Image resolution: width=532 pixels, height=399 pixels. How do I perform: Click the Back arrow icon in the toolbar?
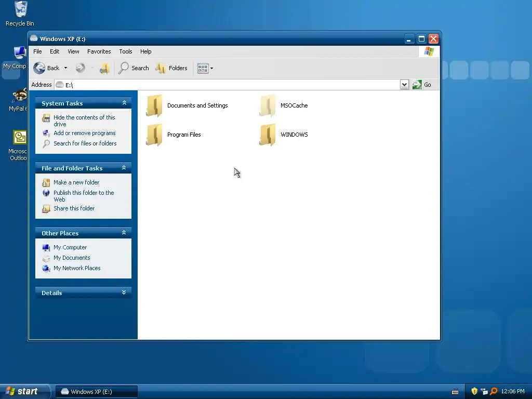point(39,68)
